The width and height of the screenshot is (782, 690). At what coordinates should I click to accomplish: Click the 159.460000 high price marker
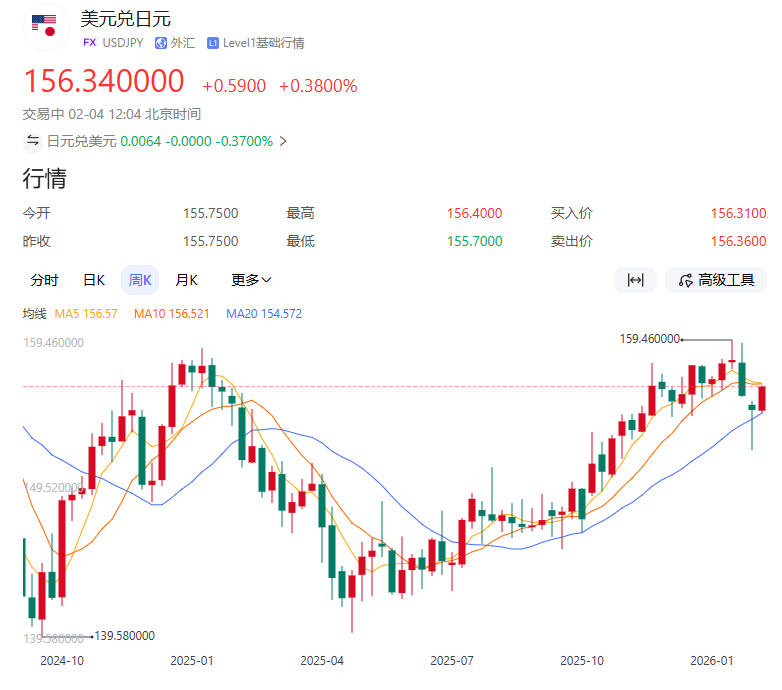(650, 339)
